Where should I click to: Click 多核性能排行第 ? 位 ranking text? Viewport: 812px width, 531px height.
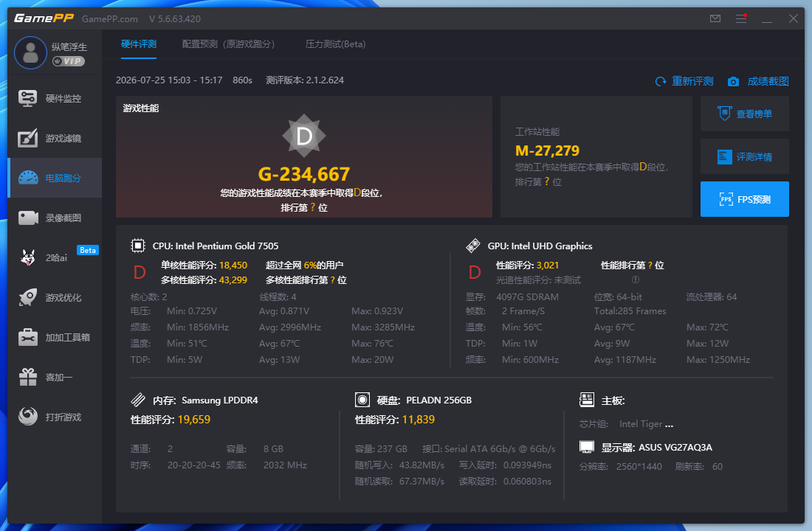click(306, 280)
